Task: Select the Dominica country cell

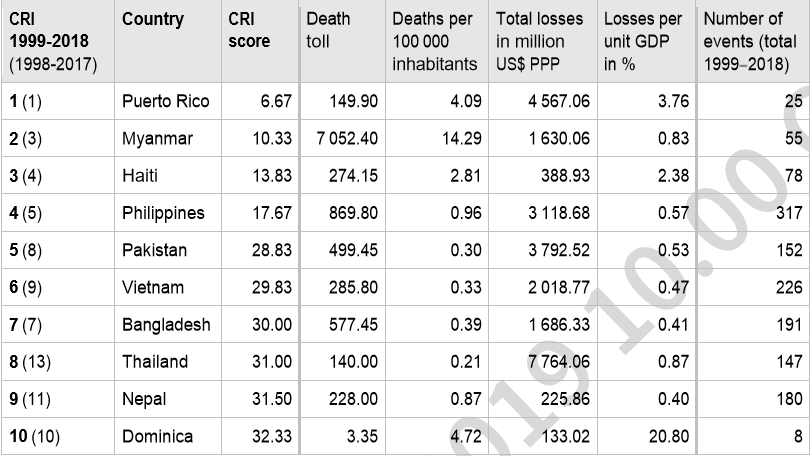Action: pos(155,436)
